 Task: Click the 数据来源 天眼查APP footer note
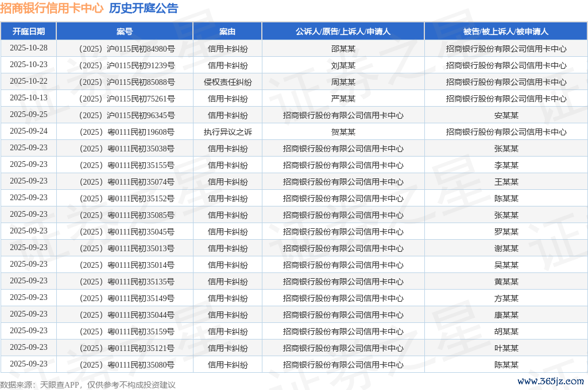click(87, 385)
